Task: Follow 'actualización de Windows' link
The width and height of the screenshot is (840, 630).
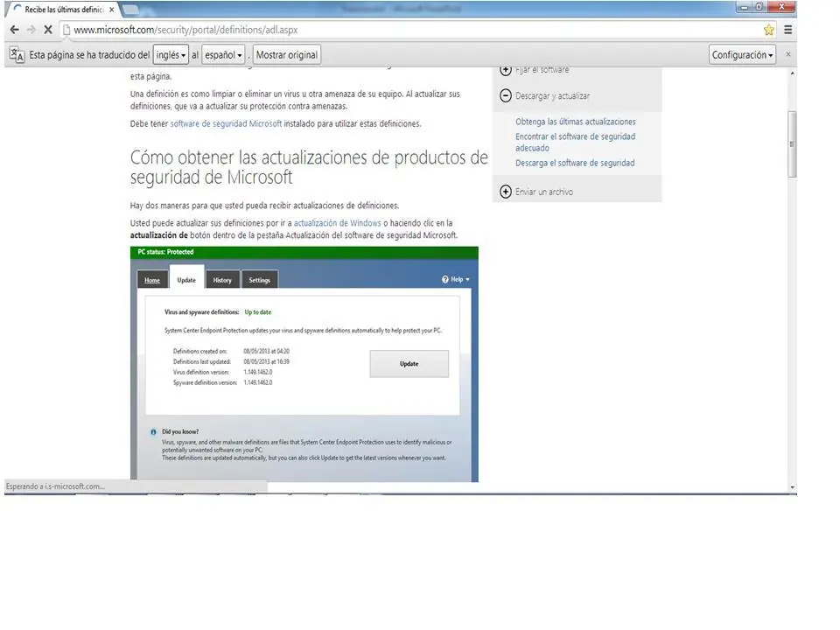Action: coord(337,223)
